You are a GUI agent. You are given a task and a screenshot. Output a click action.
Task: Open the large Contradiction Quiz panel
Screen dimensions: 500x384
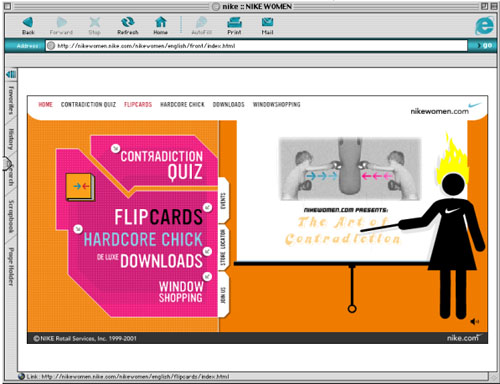(162, 165)
